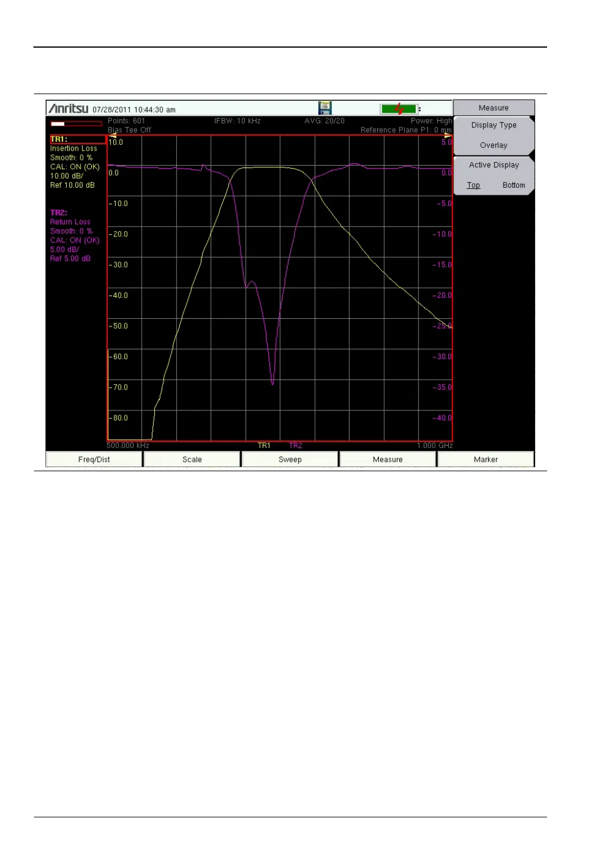
Task: Click the 'Reference Plane P1: 0 mm' text
Action: coord(406,130)
